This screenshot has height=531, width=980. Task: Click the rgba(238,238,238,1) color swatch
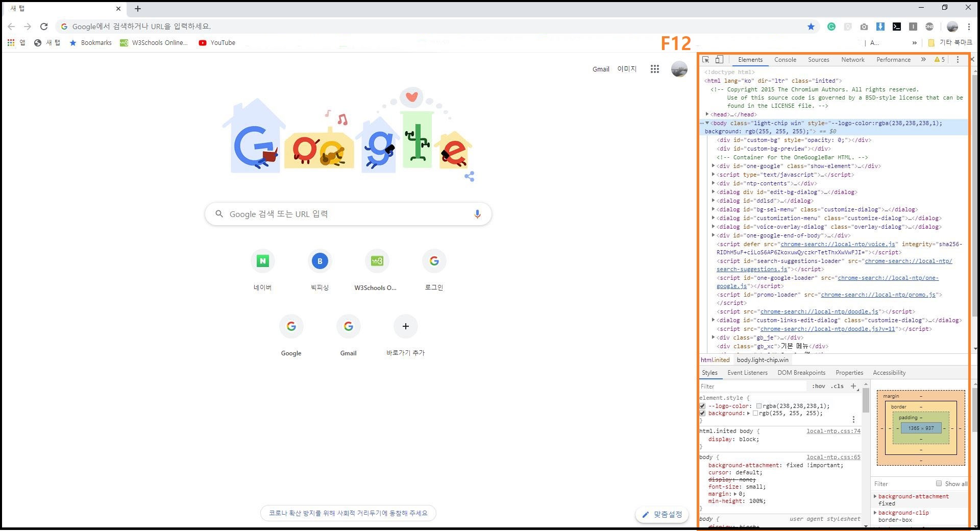pyautogui.click(x=759, y=406)
